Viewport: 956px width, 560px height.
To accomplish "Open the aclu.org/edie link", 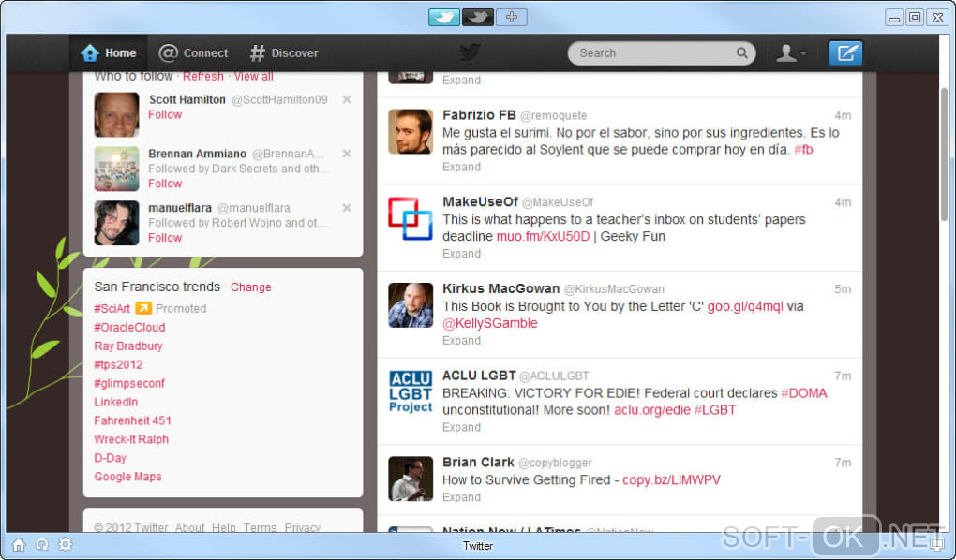I will pyautogui.click(x=651, y=410).
